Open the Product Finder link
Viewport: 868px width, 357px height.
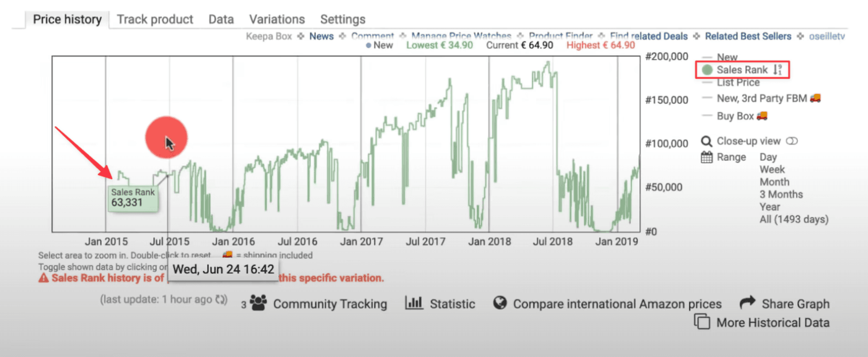click(x=561, y=36)
